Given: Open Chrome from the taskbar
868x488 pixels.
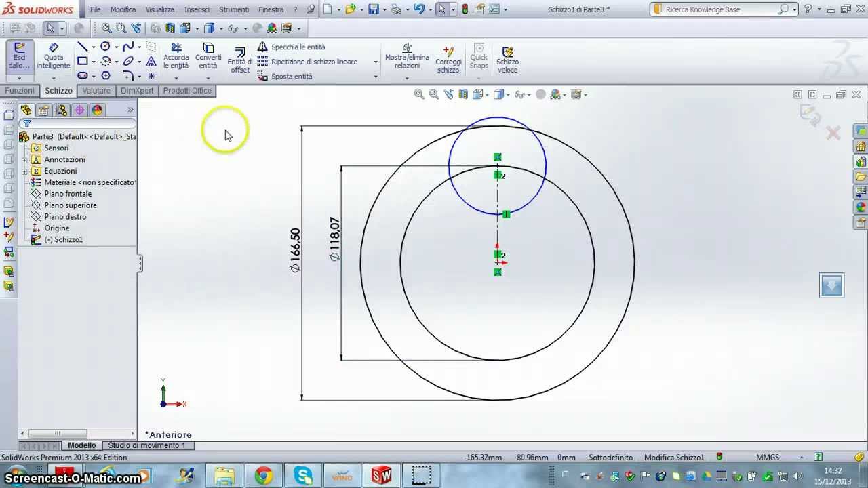Looking at the screenshot, I should pos(264,476).
